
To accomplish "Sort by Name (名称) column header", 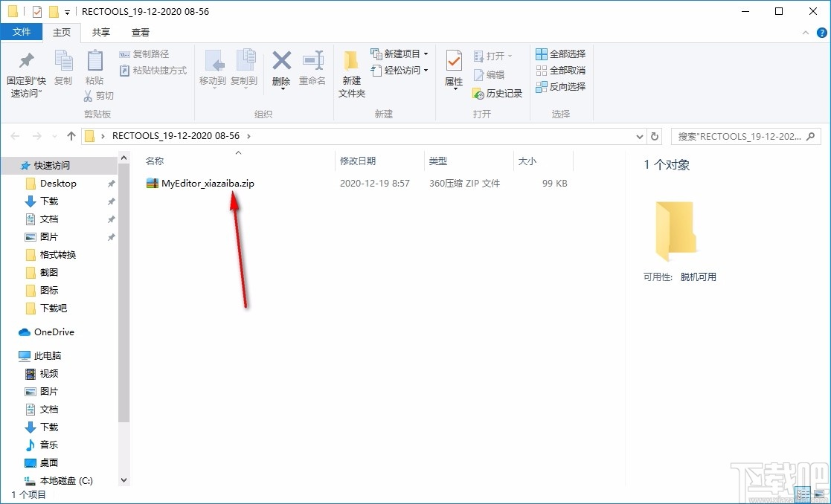I will point(155,161).
